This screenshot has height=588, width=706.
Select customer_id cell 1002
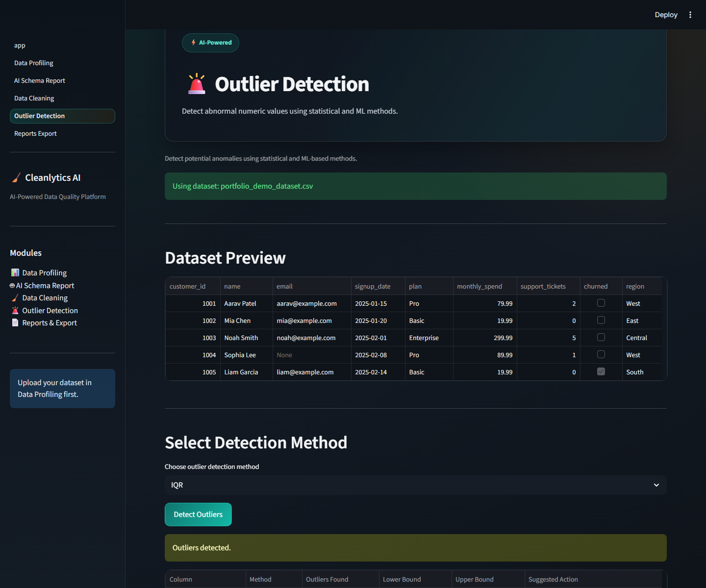[193, 320]
